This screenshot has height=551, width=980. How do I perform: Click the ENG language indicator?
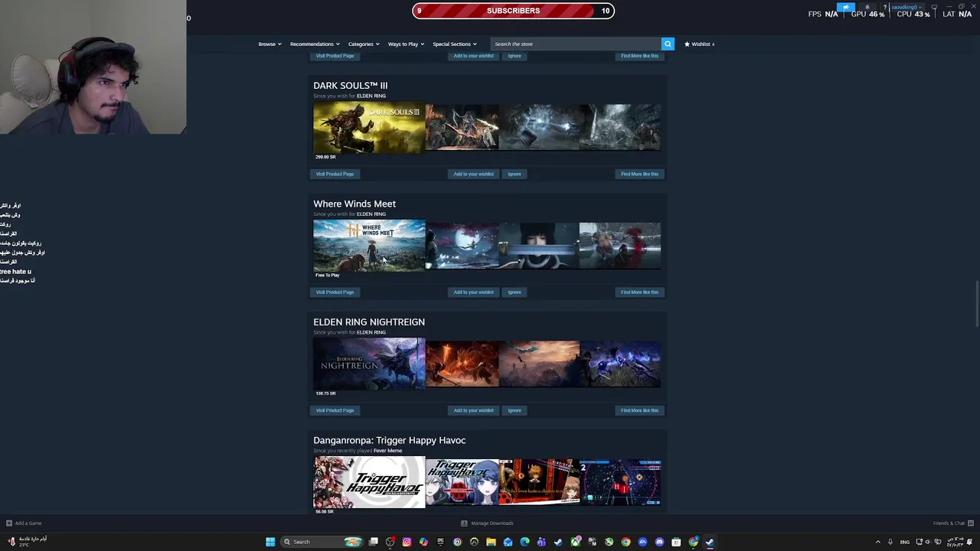click(x=905, y=542)
